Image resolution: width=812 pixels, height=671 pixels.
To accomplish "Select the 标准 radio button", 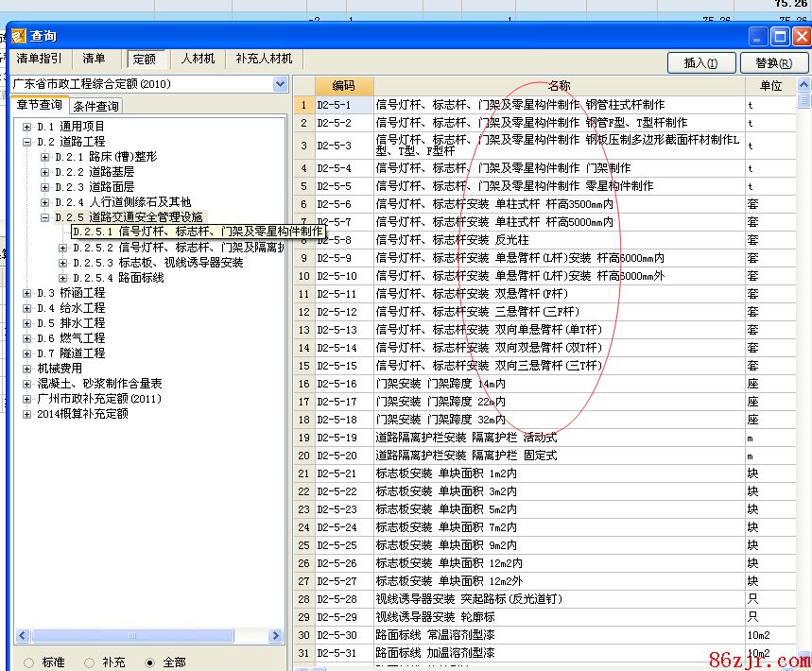I will [27, 662].
